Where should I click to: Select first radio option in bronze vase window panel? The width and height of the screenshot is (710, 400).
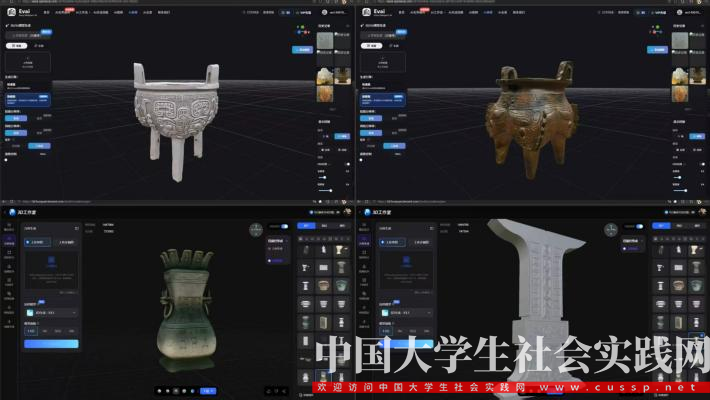[x=37, y=242]
